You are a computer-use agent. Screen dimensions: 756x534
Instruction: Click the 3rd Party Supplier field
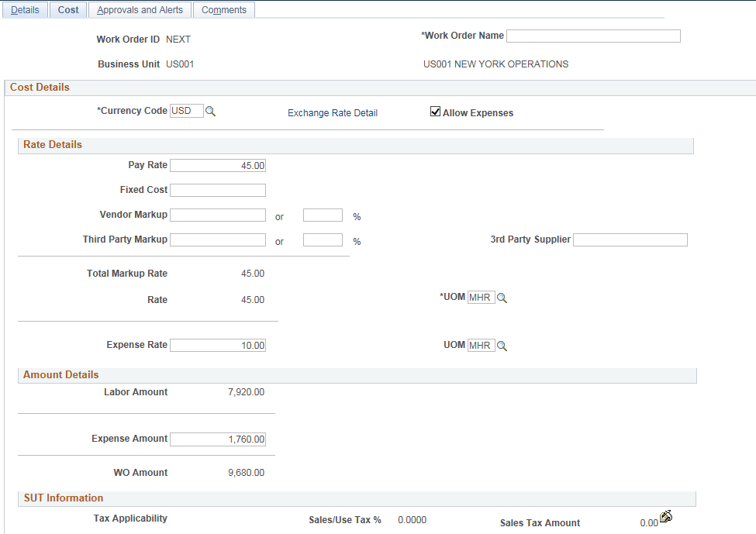pyautogui.click(x=630, y=239)
